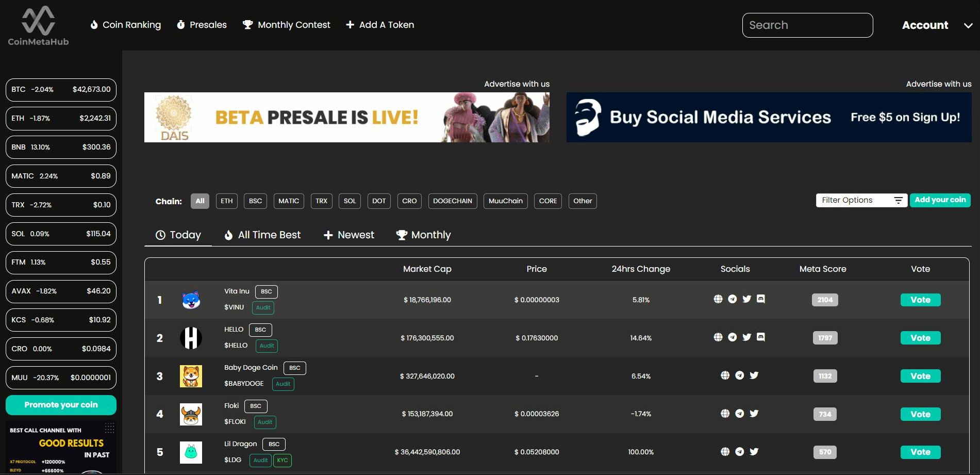Viewport: 980px width, 475px height.
Task: Open Lil Dragon Telegram icon
Action: pos(739,451)
